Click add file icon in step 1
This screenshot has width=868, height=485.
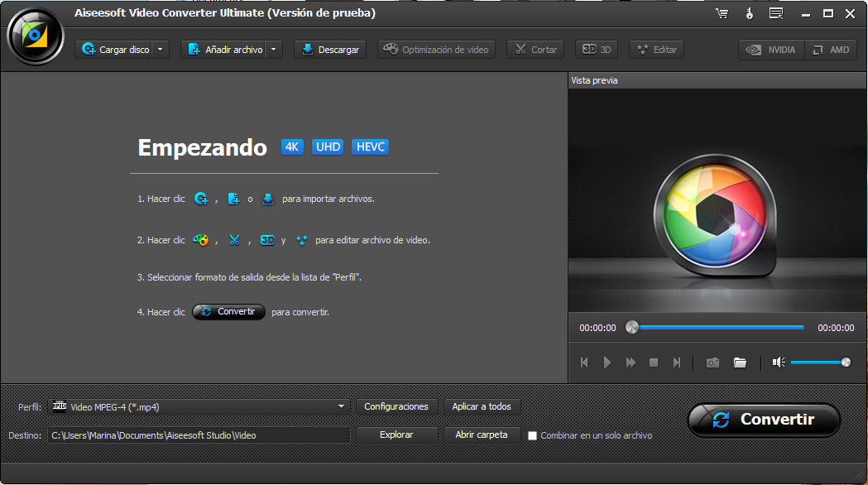[233, 198]
